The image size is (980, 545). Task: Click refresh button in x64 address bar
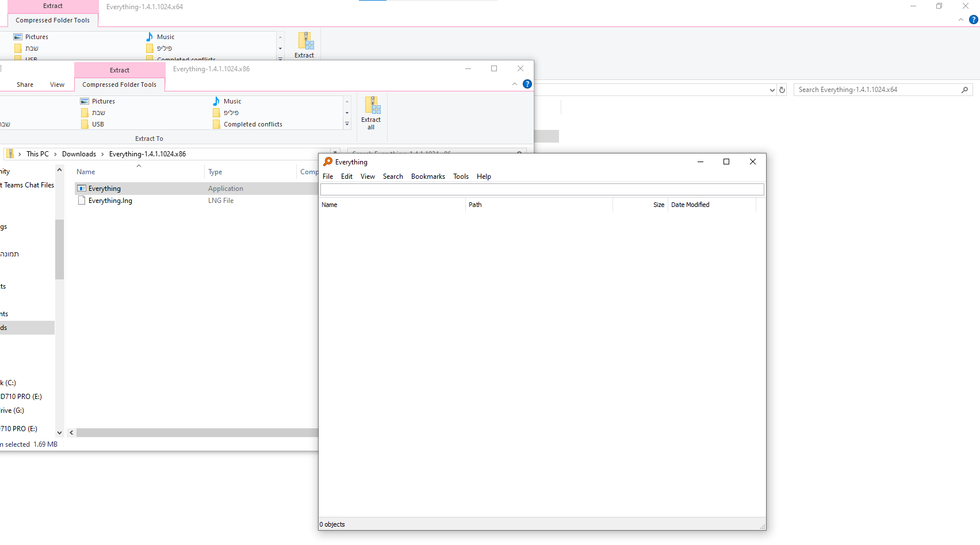[782, 90]
